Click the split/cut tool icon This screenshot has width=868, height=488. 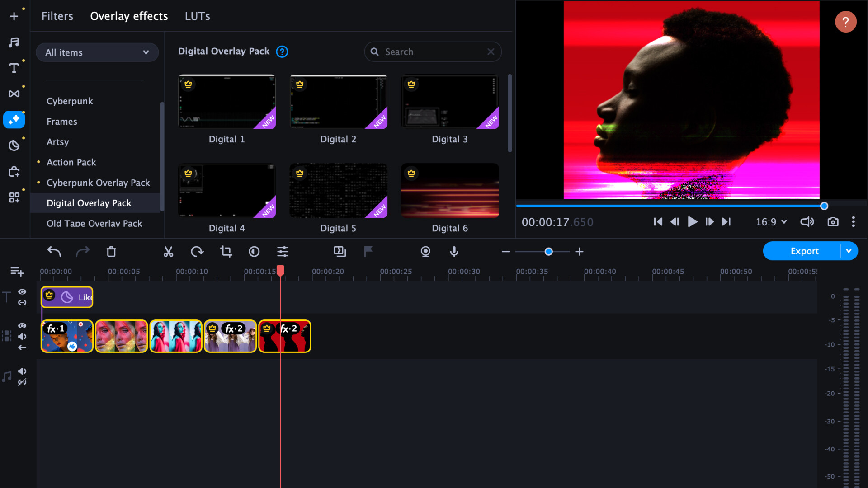[x=169, y=251]
